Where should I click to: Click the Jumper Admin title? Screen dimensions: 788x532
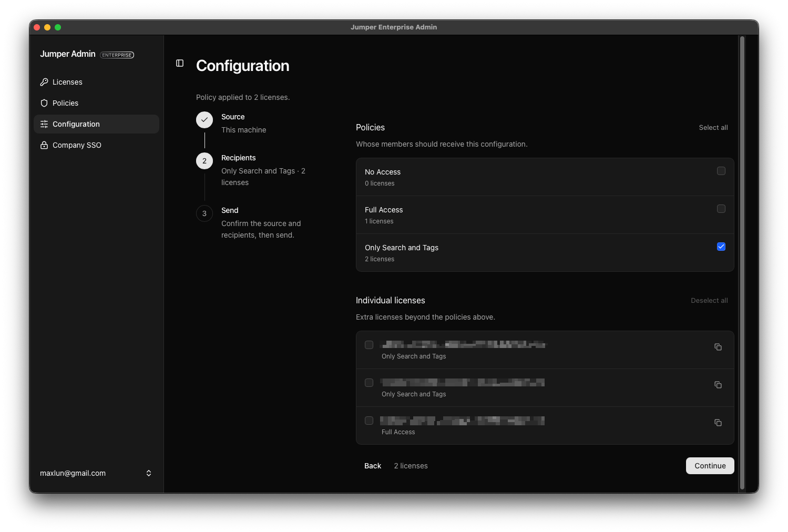pos(68,54)
